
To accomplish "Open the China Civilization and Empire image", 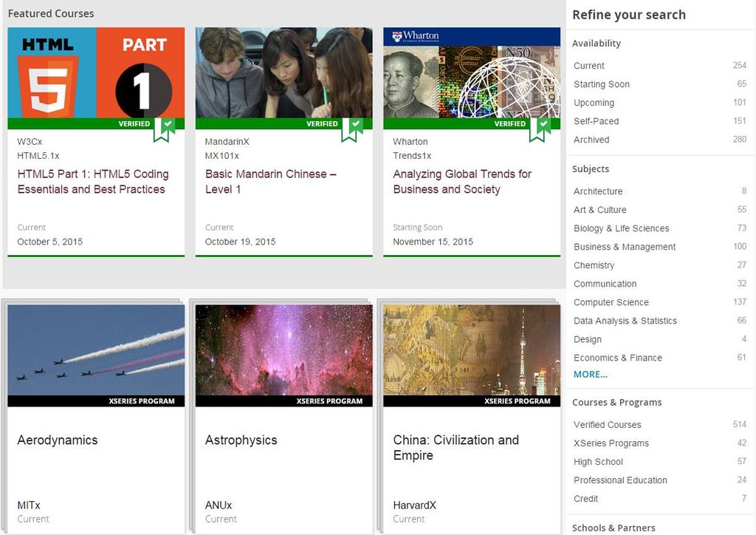I will coord(472,350).
